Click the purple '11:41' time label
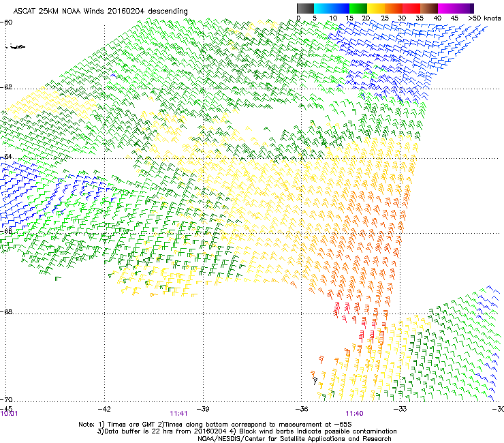Image resolution: width=504 pixels, height=443 pixels. point(178,414)
